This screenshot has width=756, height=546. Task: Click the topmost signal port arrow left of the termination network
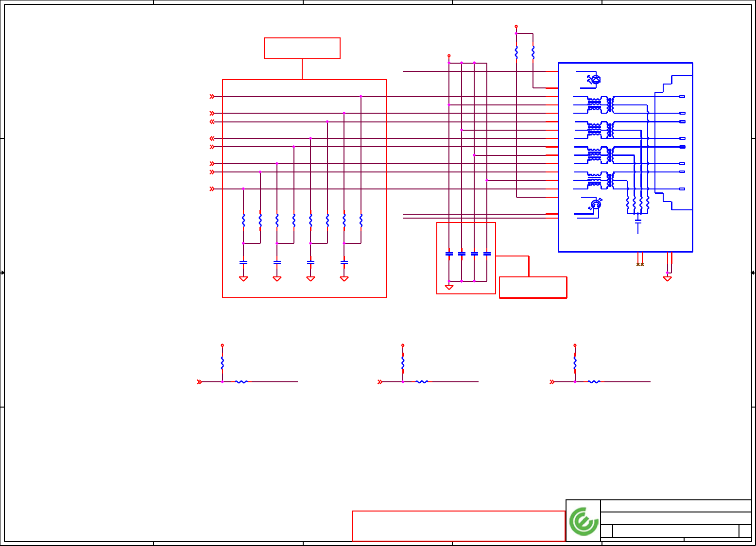pyautogui.click(x=212, y=97)
